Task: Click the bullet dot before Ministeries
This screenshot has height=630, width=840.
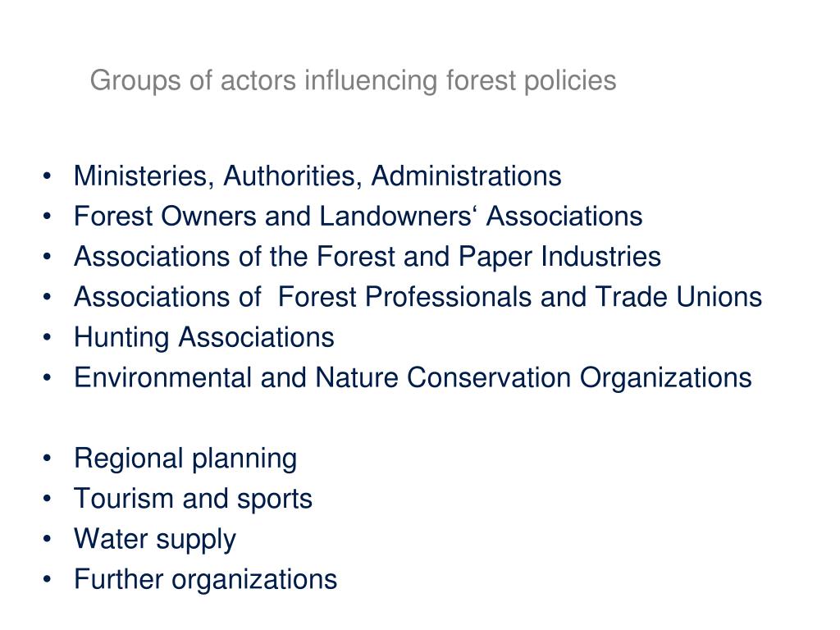Action: coord(47,176)
